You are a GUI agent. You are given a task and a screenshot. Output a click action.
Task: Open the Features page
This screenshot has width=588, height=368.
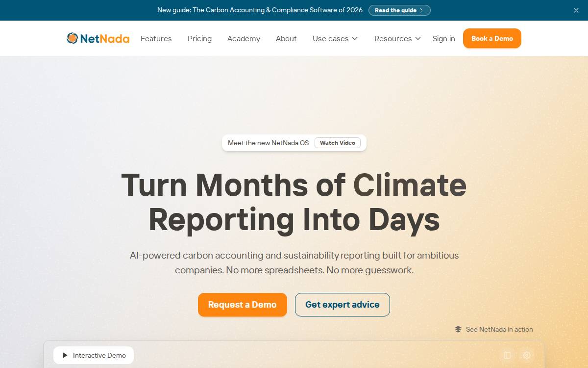click(156, 38)
